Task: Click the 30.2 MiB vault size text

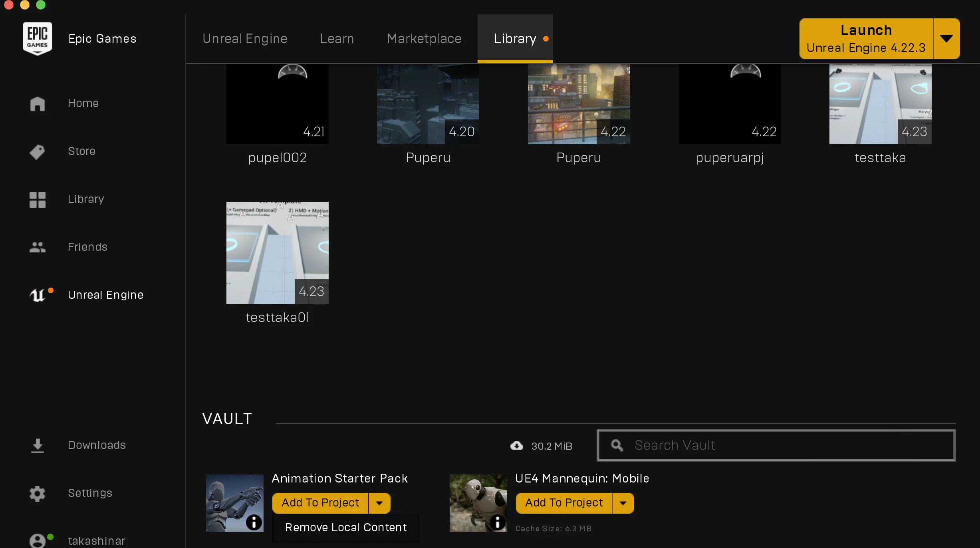Action: tap(551, 446)
